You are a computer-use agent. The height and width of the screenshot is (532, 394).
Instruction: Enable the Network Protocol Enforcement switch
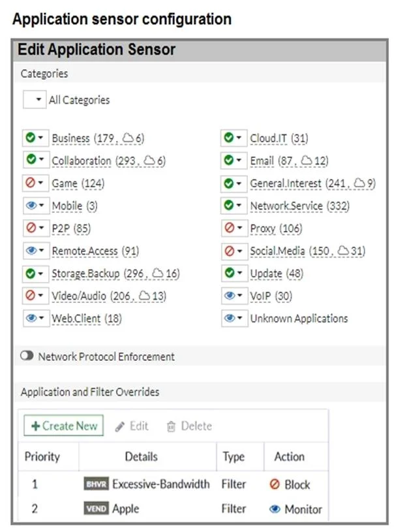[27, 356]
